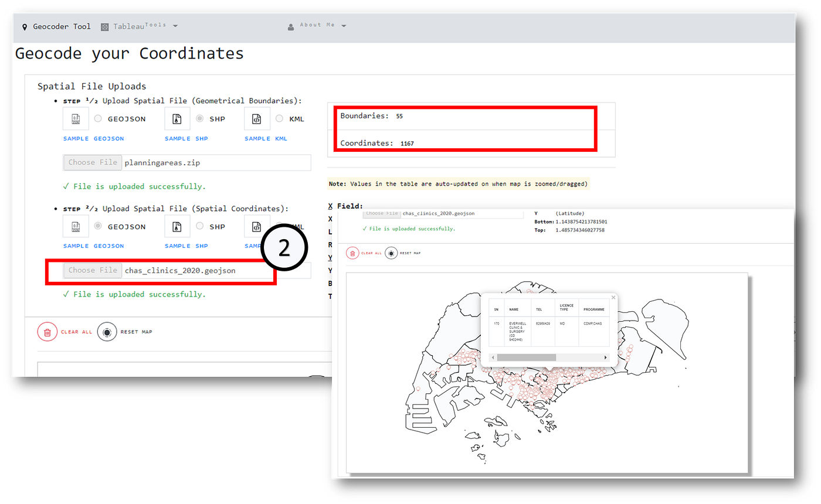Expand the About Me dropdown arrow

(344, 26)
